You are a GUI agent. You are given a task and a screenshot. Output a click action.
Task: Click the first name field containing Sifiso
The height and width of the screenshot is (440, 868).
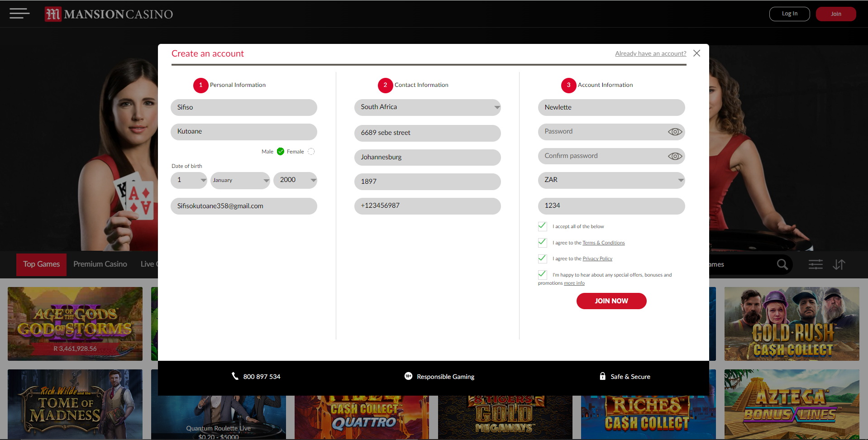[244, 107]
